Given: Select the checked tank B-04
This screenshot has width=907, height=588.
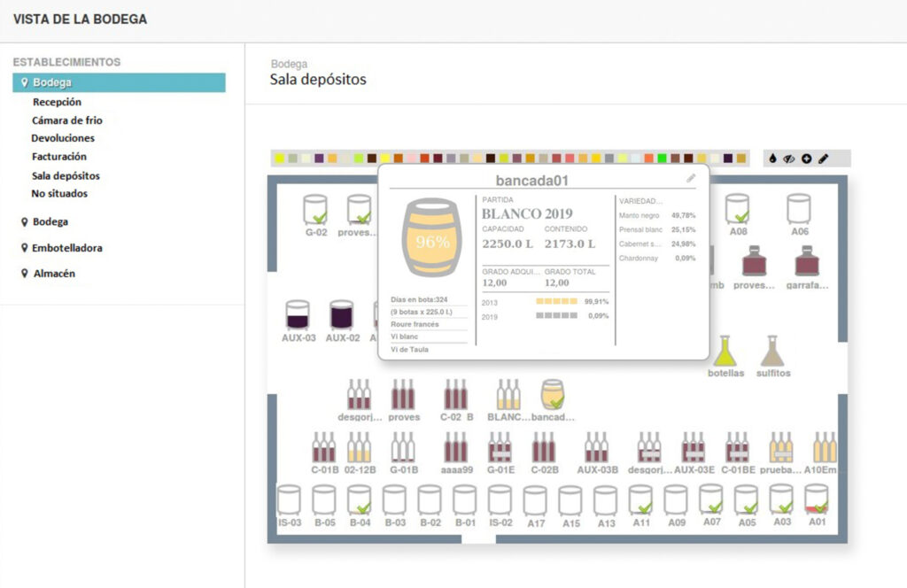Looking at the screenshot, I should tap(359, 500).
